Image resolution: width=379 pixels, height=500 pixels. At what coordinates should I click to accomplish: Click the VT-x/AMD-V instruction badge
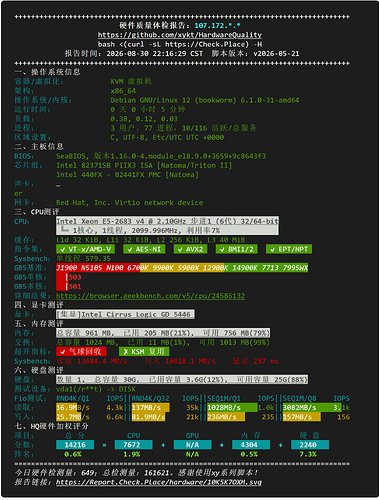[x=86, y=249]
